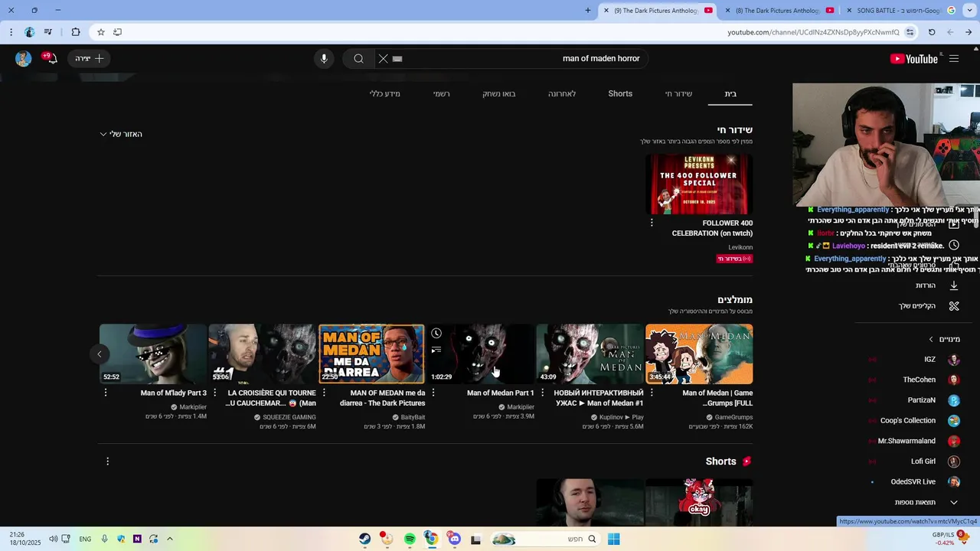The height and width of the screenshot is (551, 980).
Task: Show hidden system tray icons chevron
Action: click(x=170, y=539)
